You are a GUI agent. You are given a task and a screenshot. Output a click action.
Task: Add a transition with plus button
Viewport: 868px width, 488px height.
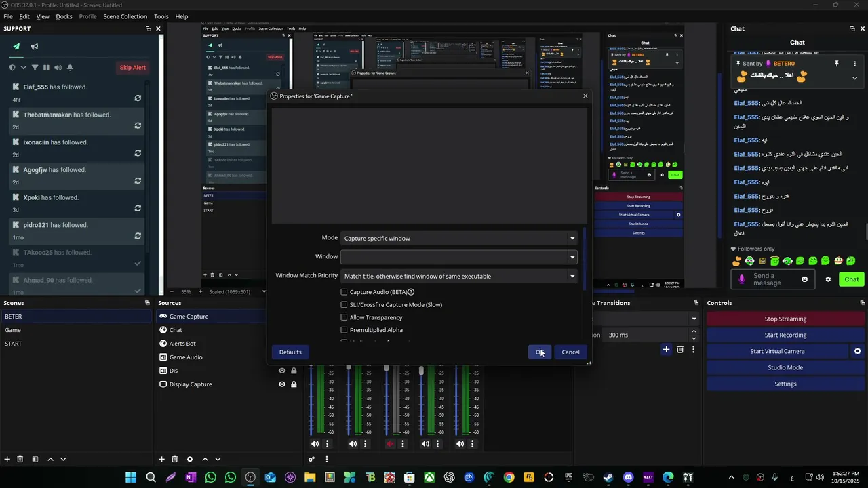coord(666,350)
